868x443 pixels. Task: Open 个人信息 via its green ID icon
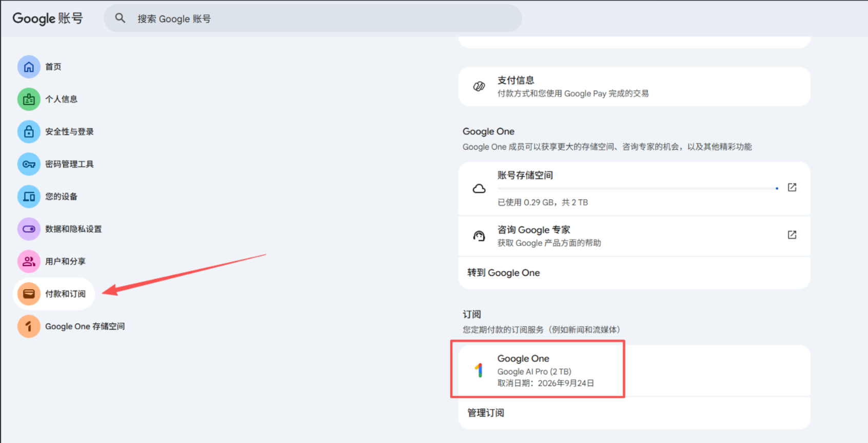(29, 99)
